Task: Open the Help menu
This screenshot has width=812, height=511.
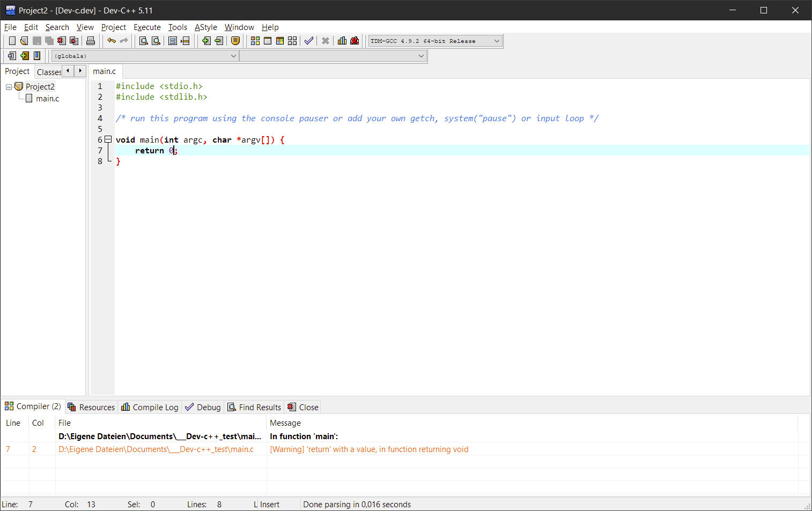Action: coord(270,27)
